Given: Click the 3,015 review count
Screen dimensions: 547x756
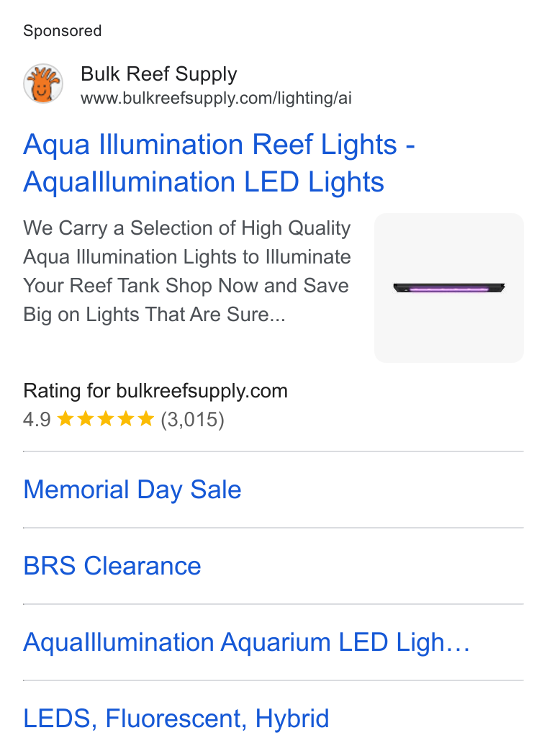Looking at the screenshot, I should 192,420.
